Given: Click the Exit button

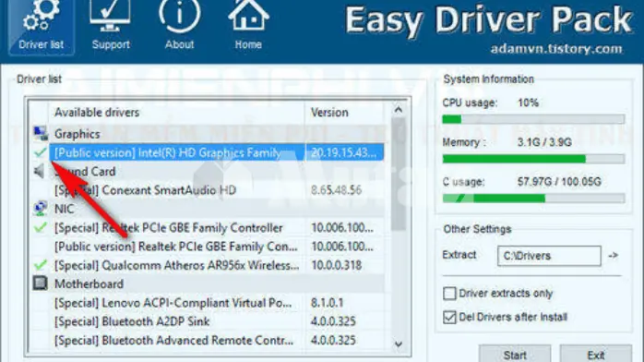Looking at the screenshot, I should point(595,355).
